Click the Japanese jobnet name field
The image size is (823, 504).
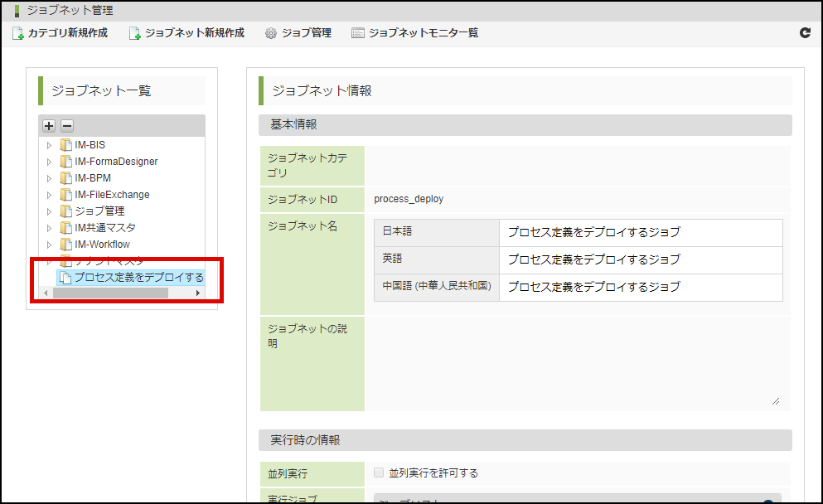point(640,233)
